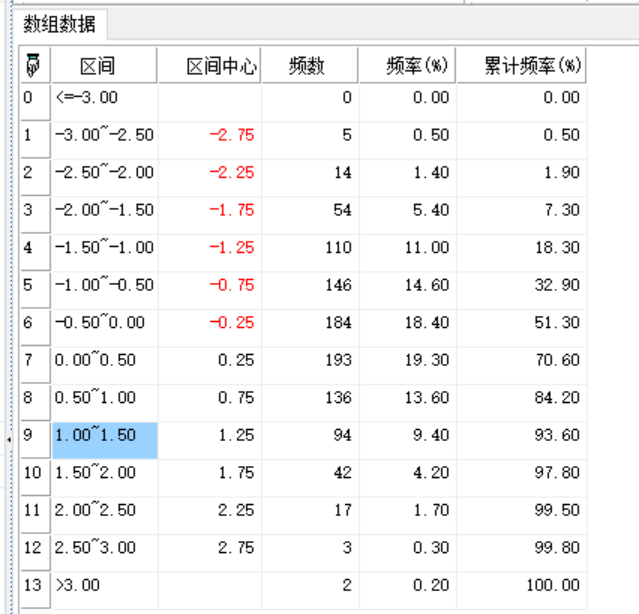
Task: Click the >3.00 interval cell
Action: (x=105, y=585)
